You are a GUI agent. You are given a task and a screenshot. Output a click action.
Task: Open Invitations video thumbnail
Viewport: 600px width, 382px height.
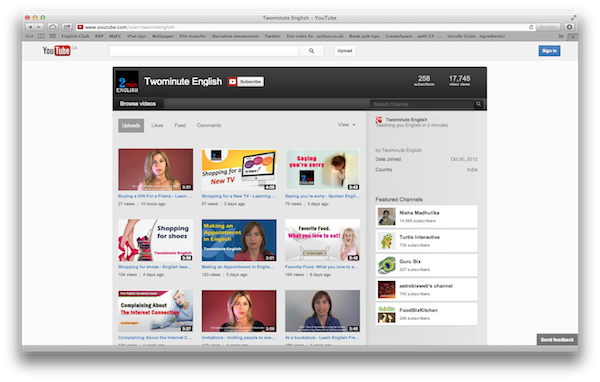(x=239, y=311)
